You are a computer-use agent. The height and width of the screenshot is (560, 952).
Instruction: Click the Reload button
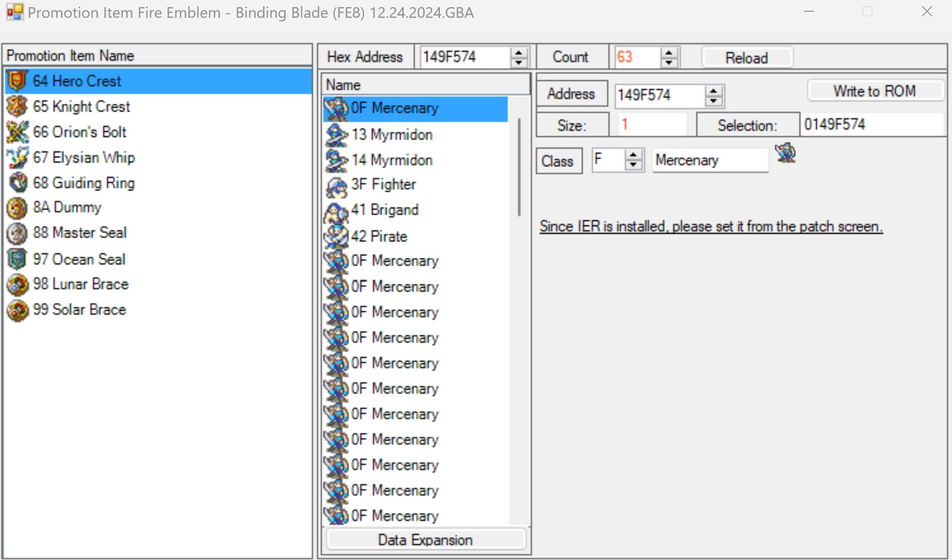click(x=746, y=58)
